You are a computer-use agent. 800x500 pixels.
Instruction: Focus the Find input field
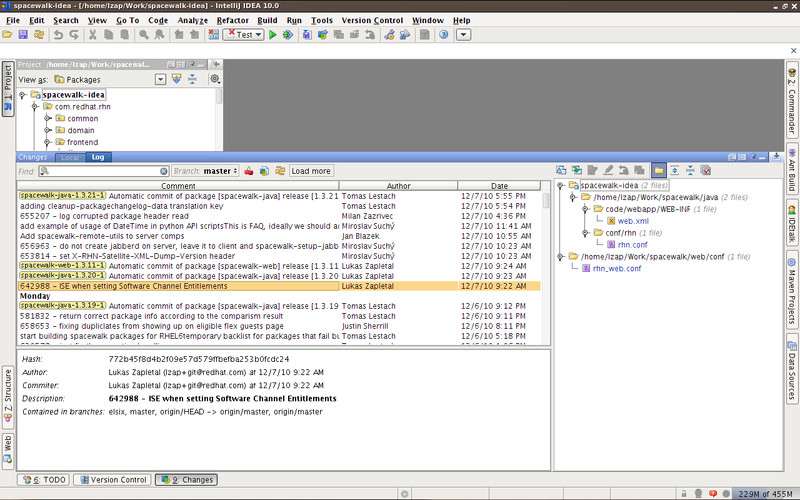coord(104,171)
